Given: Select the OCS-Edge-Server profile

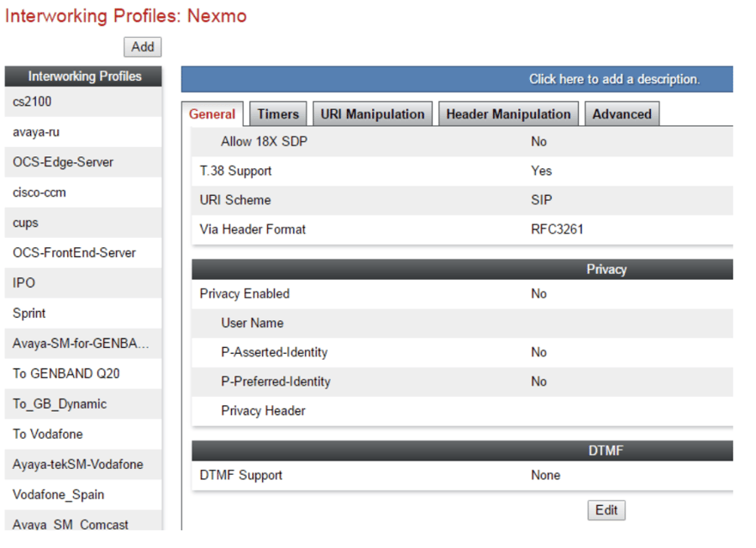Looking at the screenshot, I should click(x=83, y=162).
